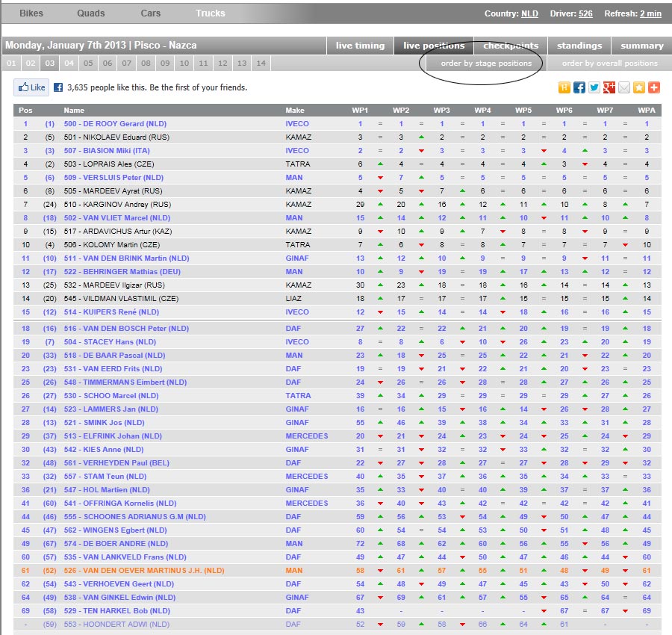Change the Driver selection 526
Screen dimensions: 672x635
585,13
